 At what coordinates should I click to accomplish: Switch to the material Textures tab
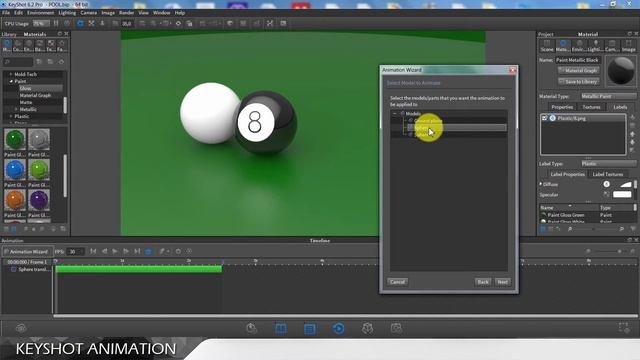(x=591, y=107)
